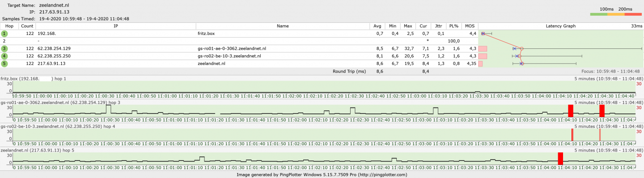The width and height of the screenshot is (644, 178).
Task: Click the green 100ms legend segment
Action: 599,14
